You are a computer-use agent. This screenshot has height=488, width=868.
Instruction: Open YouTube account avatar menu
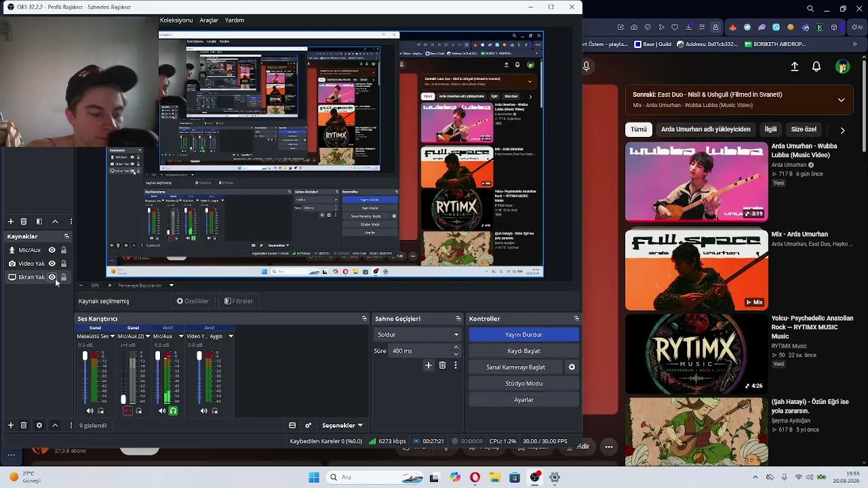[843, 66]
